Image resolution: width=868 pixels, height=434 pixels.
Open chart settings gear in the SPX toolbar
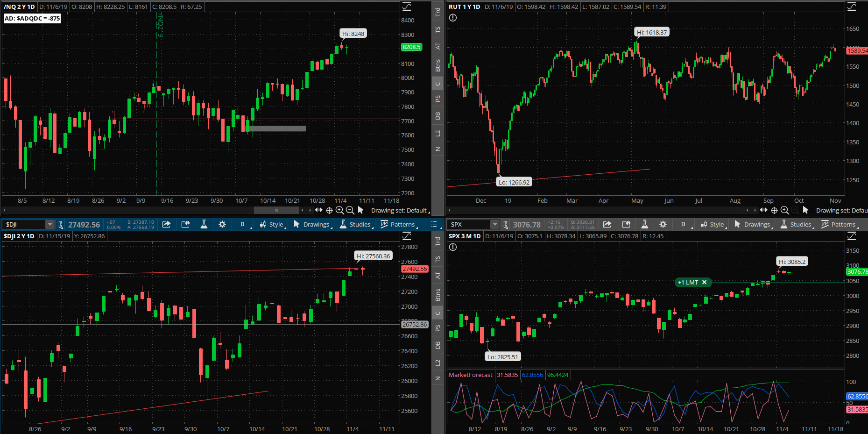[x=663, y=224]
